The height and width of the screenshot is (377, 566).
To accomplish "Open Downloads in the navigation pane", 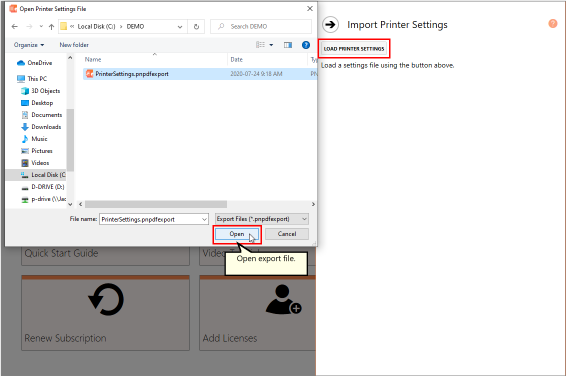I will coord(41,127).
